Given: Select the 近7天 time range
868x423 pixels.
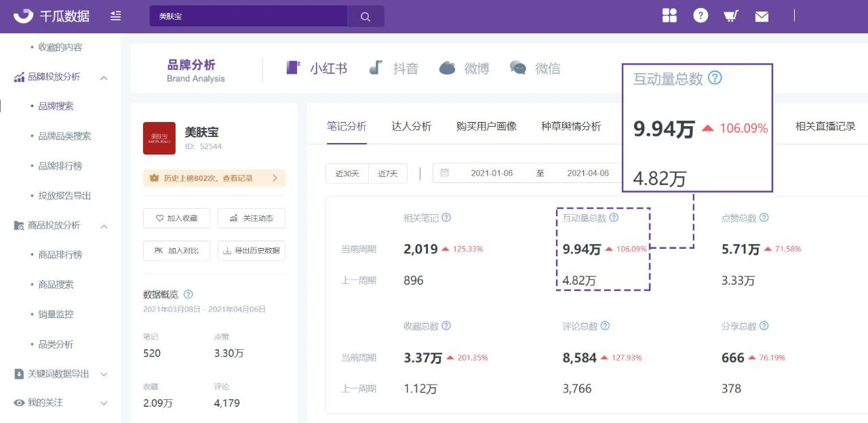Looking at the screenshot, I should [388, 174].
